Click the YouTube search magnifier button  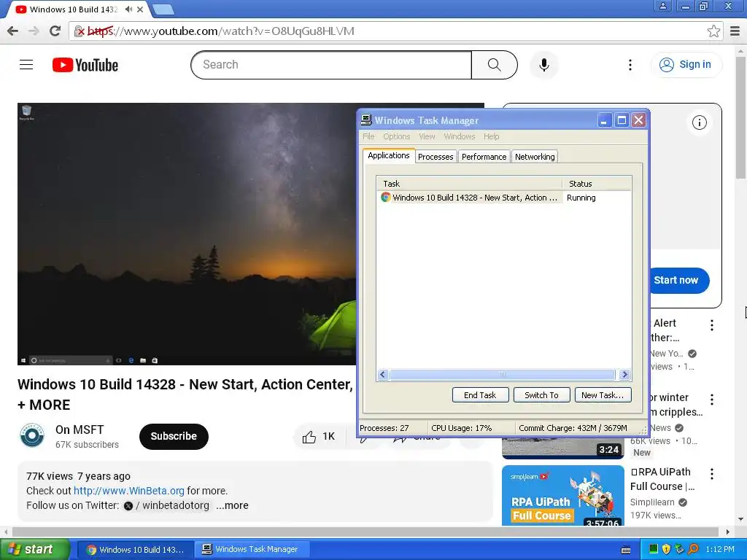click(x=494, y=65)
